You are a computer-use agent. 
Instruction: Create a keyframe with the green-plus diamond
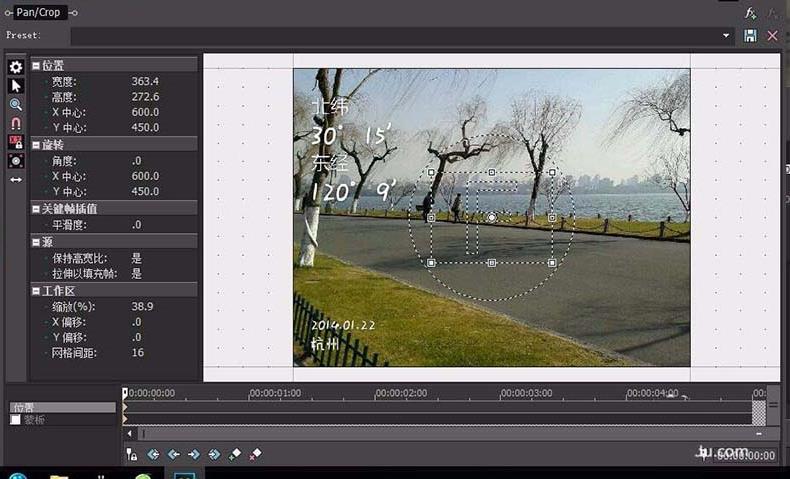tap(235, 454)
